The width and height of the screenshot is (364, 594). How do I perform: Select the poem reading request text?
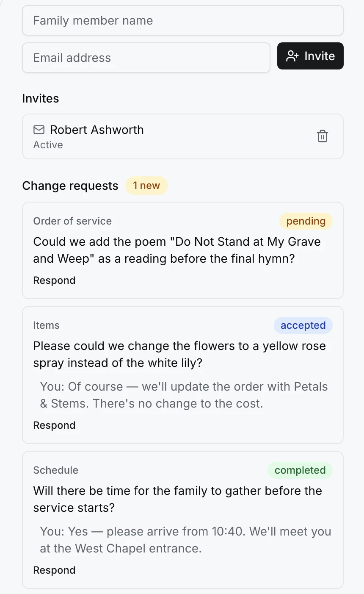point(177,250)
